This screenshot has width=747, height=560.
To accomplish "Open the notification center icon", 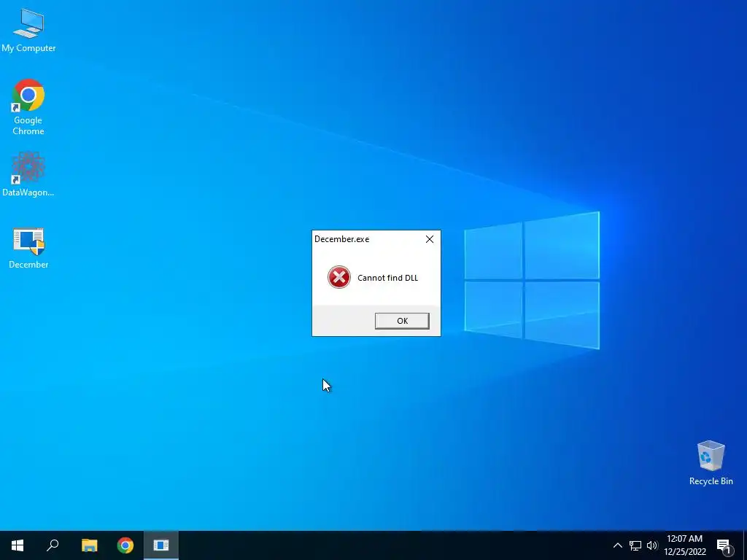I will point(724,545).
